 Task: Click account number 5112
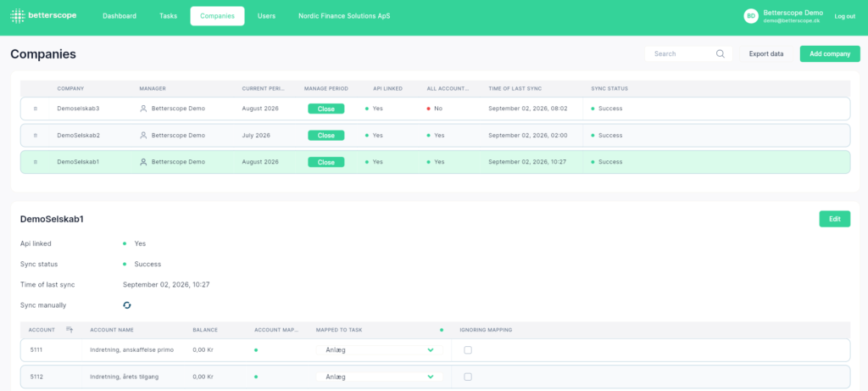tap(36, 377)
